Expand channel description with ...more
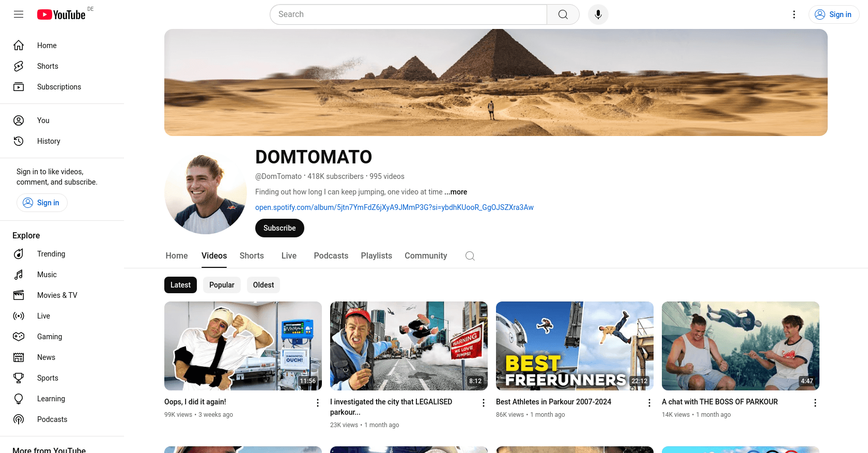 click(x=456, y=192)
